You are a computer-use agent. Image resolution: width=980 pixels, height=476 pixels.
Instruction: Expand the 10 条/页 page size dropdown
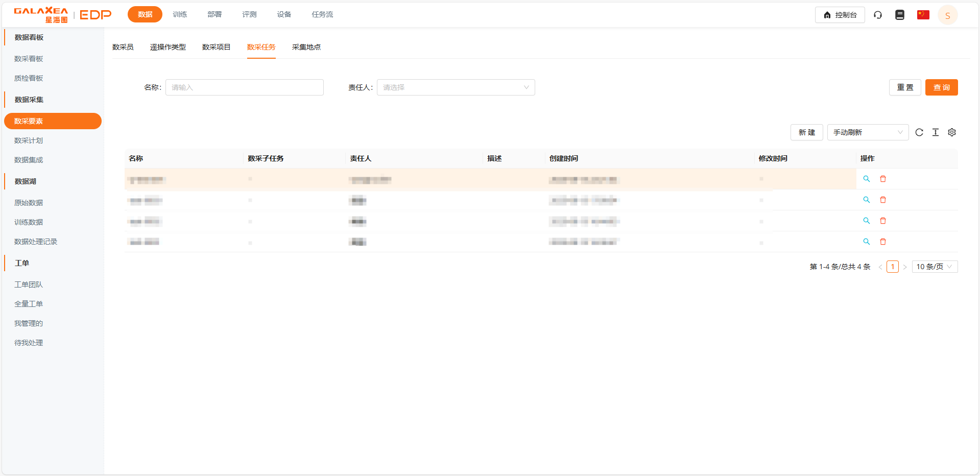pyautogui.click(x=935, y=267)
